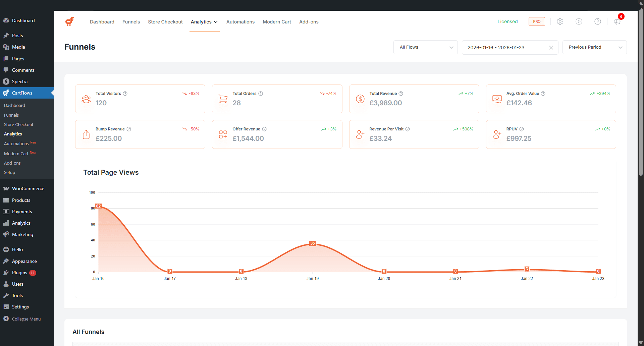Click the RPUV user-plus icon
Screen dimensions: 644x346
tap(497, 134)
